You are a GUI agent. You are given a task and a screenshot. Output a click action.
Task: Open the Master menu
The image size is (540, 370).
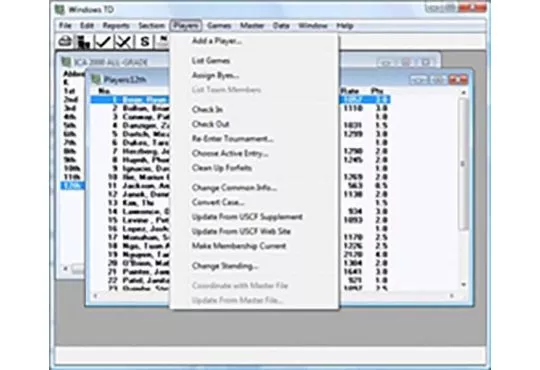(x=252, y=25)
